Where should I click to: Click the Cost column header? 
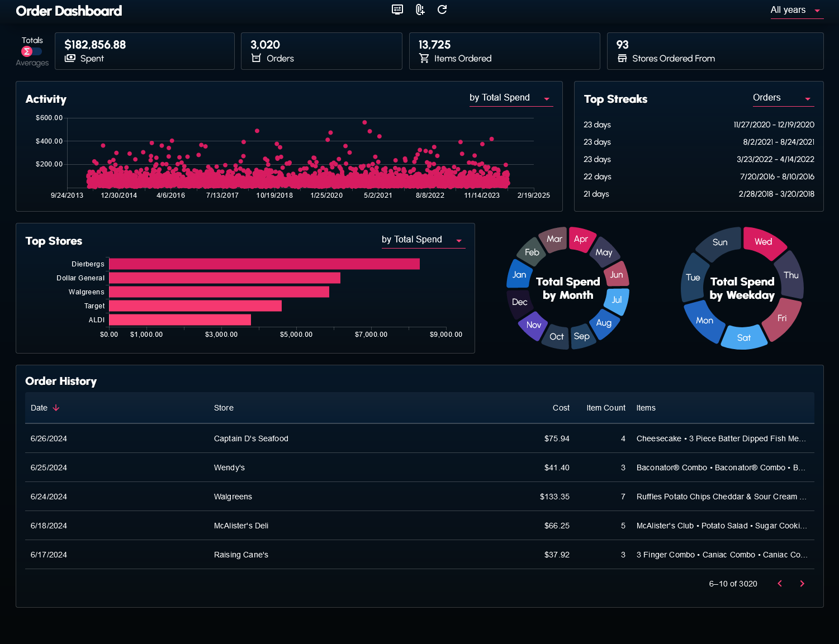561,408
